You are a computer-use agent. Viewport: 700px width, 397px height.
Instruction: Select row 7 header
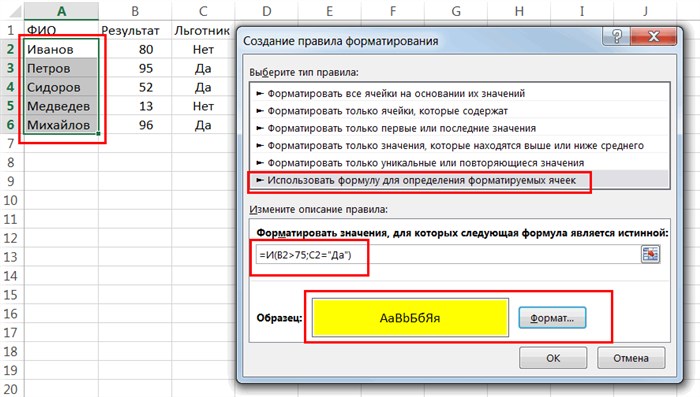11,144
